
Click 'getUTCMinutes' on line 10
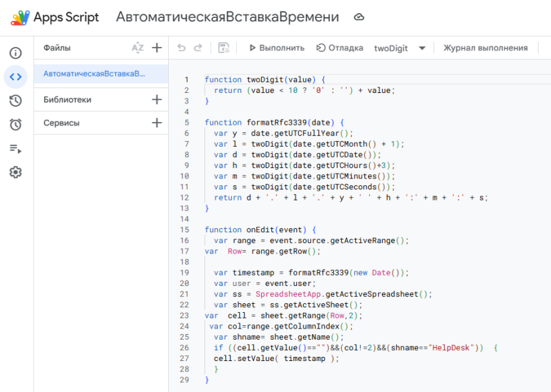346,176
